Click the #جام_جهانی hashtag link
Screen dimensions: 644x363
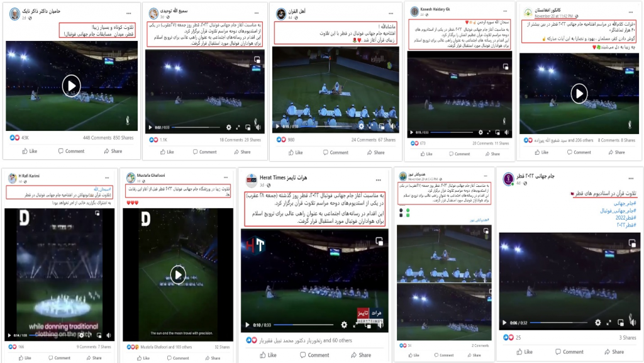(625, 203)
